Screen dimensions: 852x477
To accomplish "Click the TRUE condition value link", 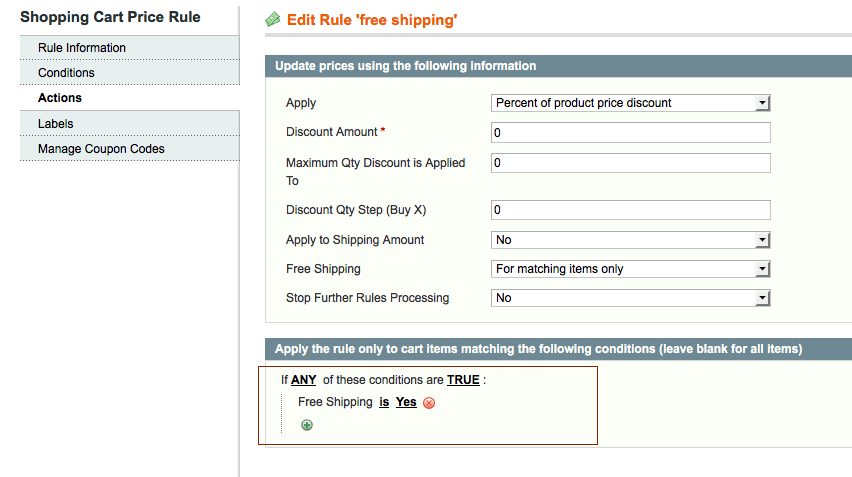I will (463, 380).
